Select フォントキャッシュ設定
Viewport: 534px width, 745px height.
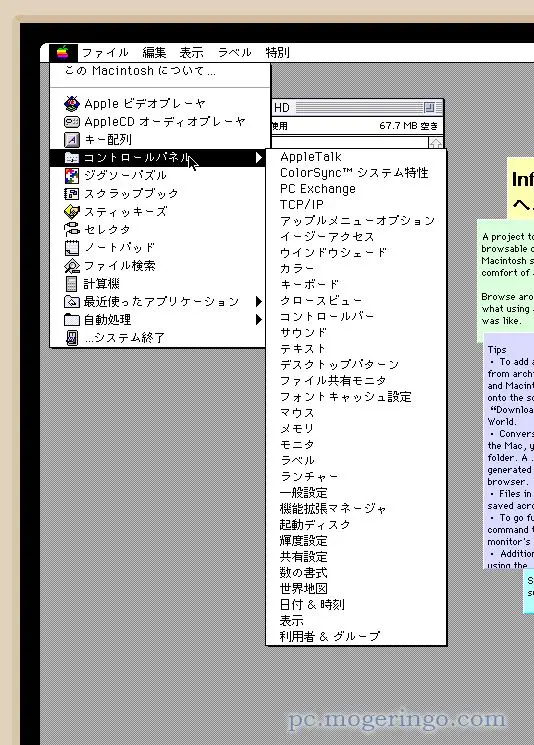356,397
